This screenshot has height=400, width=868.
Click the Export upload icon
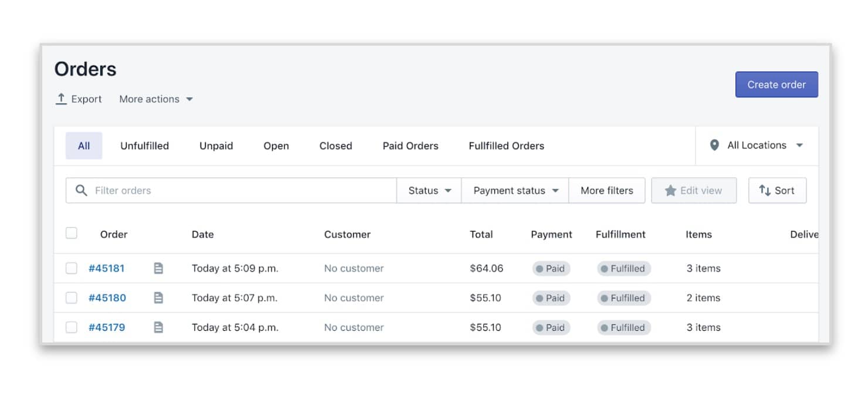[60, 99]
